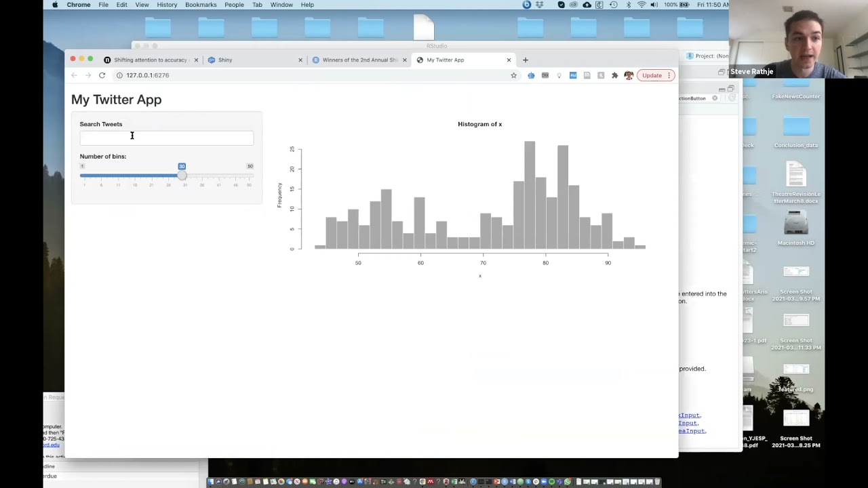Switch to the Shifting attention to accuracy tab
This screenshot has height=488, width=868.
pyautogui.click(x=151, y=60)
